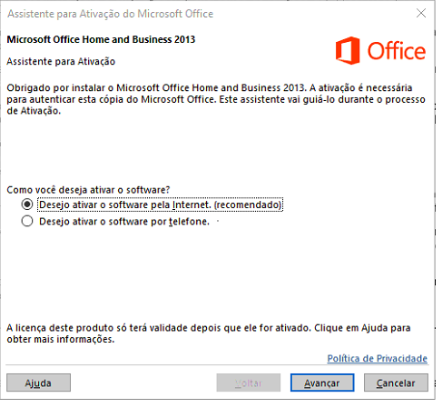The width and height of the screenshot is (436, 402).
Task: Go forward with the Avançar button
Action: click(x=322, y=382)
